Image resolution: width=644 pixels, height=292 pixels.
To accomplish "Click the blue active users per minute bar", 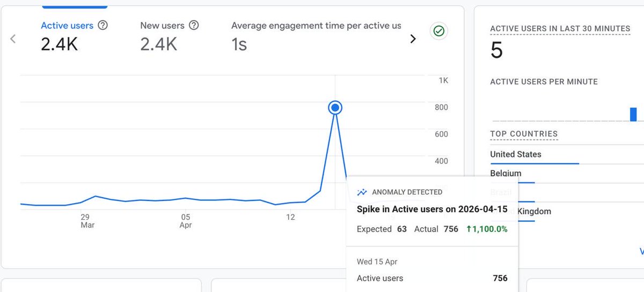I will pos(633,114).
